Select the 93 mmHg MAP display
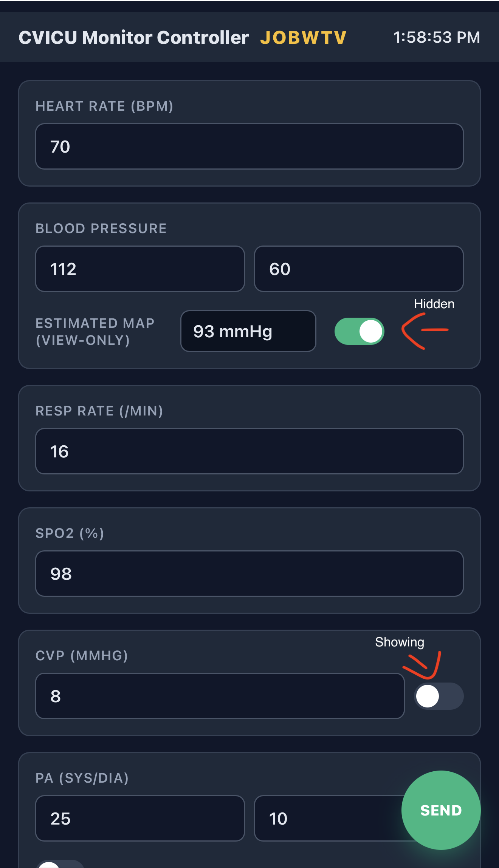Screen dimensions: 499x868 (x=248, y=331)
